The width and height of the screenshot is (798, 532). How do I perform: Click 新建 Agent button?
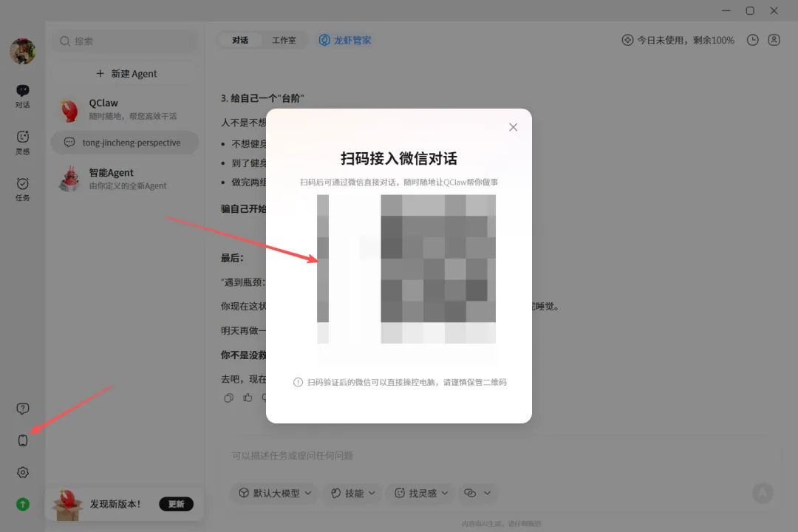click(x=125, y=74)
